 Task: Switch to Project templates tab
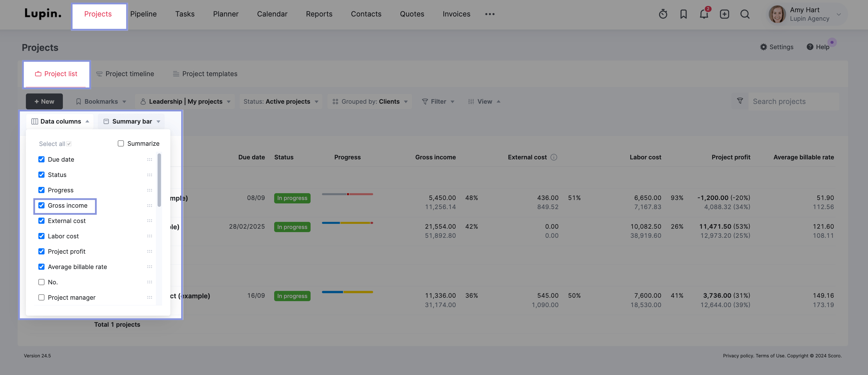tap(205, 74)
